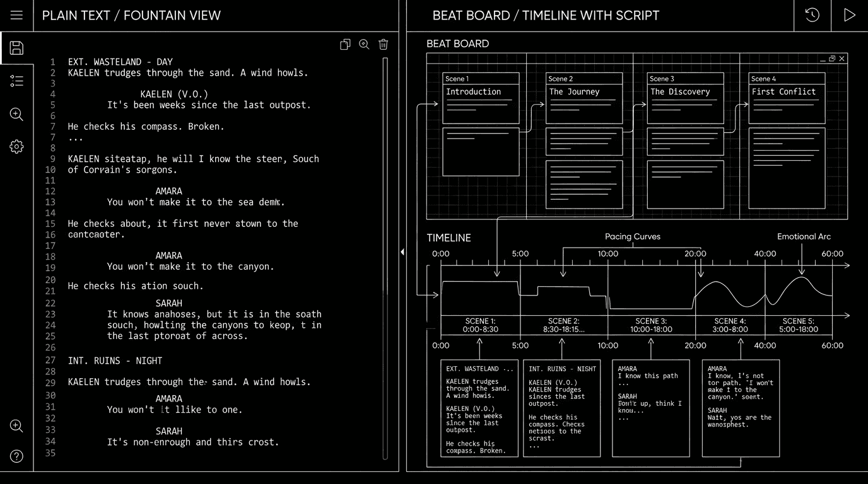The image size is (868, 484).
Task: Open help from the bottom sidebar
Action: pyautogui.click(x=16, y=456)
